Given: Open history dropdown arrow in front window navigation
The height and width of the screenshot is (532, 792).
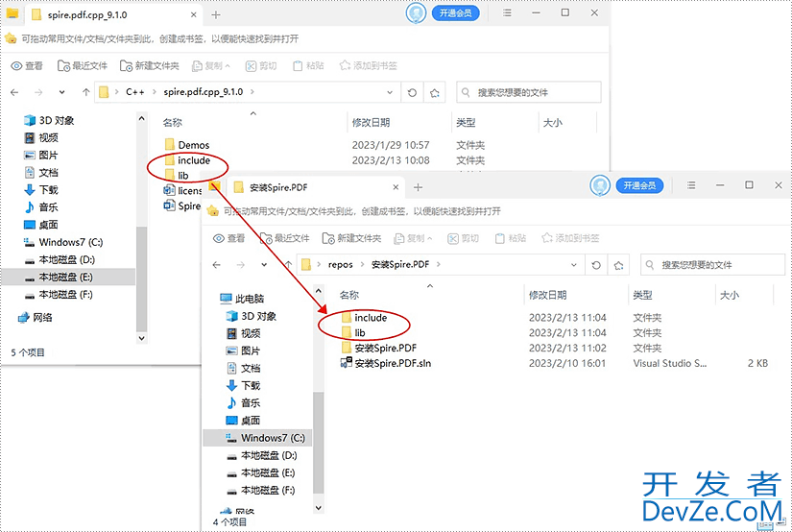Looking at the screenshot, I should click(x=264, y=265).
